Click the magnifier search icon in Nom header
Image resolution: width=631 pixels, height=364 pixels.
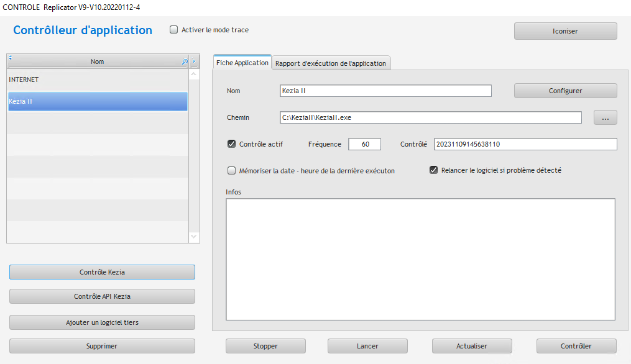point(184,62)
